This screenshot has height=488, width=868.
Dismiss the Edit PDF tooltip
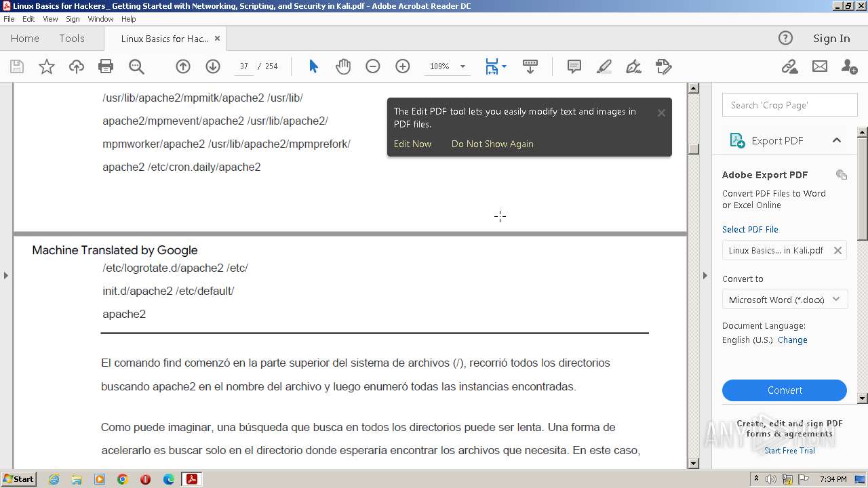click(x=661, y=113)
